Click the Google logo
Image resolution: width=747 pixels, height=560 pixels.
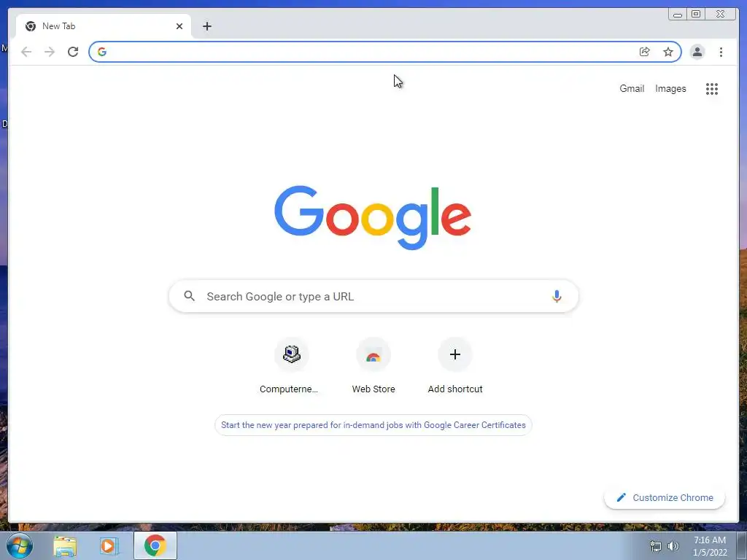[373, 217]
